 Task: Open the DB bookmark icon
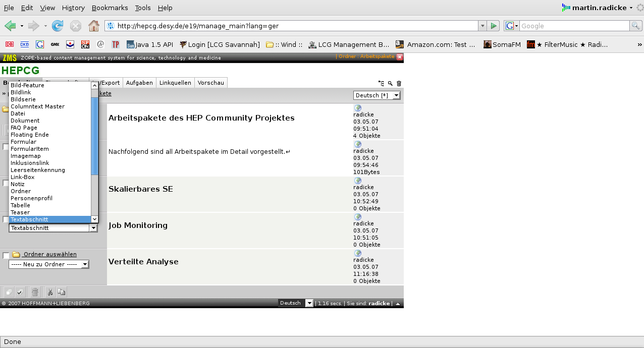(10, 44)
